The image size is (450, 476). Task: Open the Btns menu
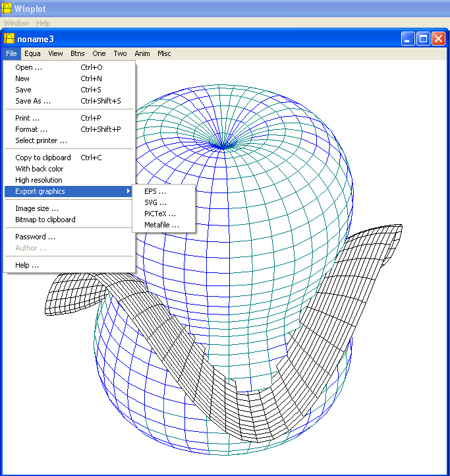(x=77, y=53)
